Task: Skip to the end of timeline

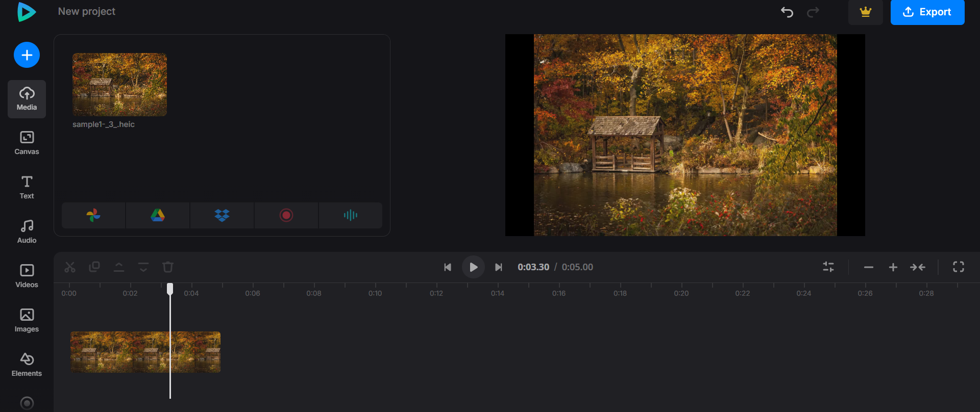Action: 499,267
